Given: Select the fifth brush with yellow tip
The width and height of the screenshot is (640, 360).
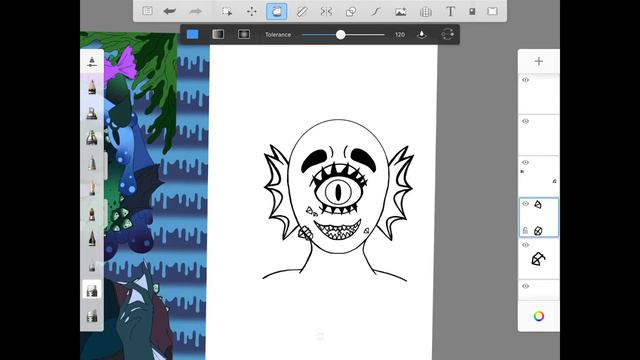Looking at the screenshot, I should 92,188.
